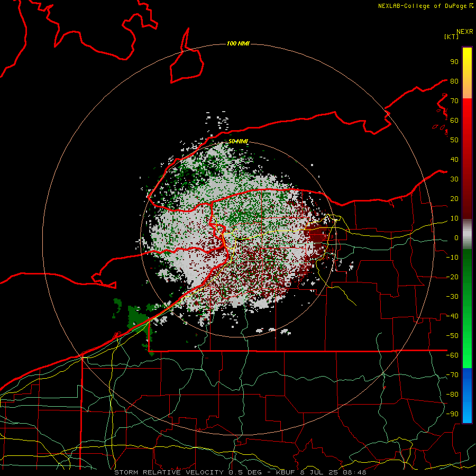Click the positive 10 scale value

(x=454, y=218)
